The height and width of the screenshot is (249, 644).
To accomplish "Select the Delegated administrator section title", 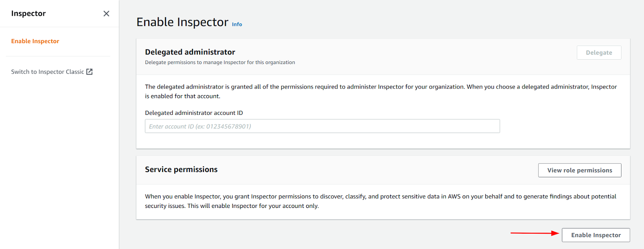I will point(190,52).
